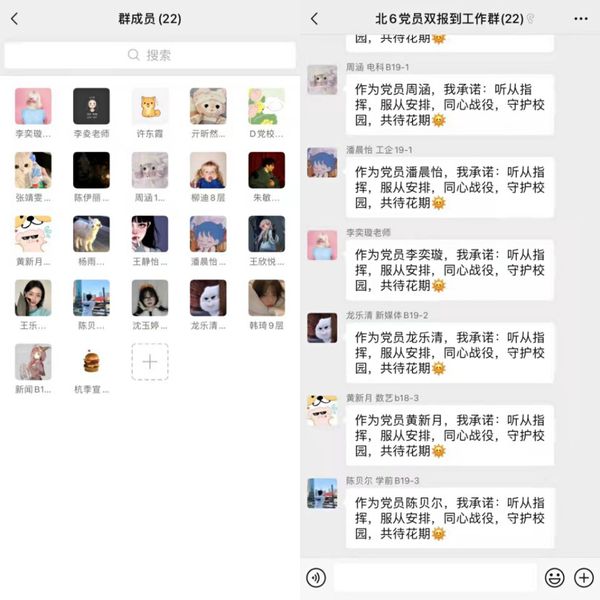
Task: Tap the dashed plus to add member
Action: click(150, 362)
